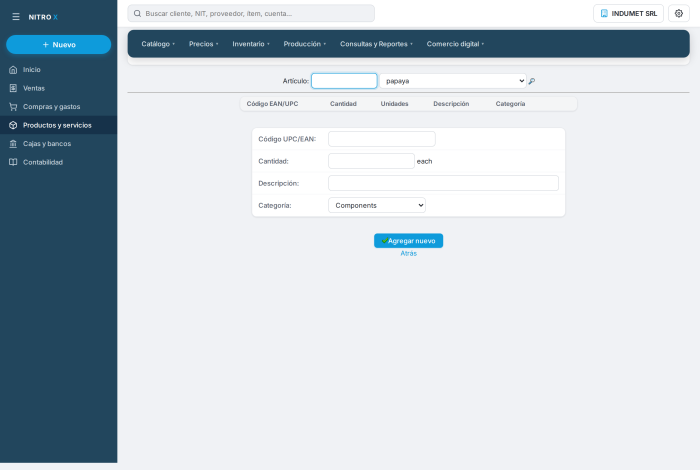Open the Precios menu
Viewport: 700px width, 470px height.
coord(204,44)
